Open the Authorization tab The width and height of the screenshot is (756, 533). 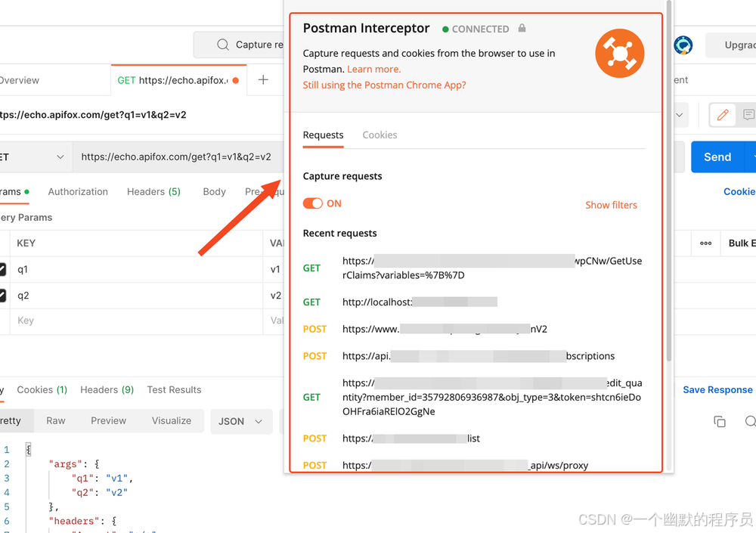[x=78, y=192]
